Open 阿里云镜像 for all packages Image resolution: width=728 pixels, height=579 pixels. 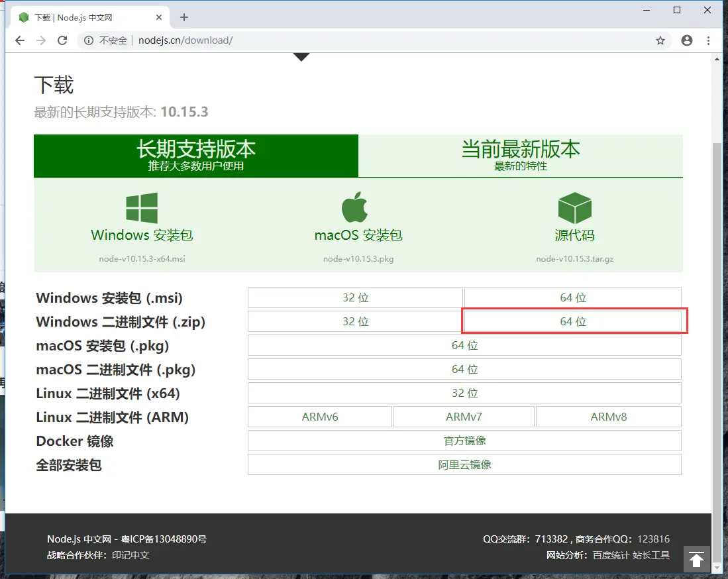click(x=465, y=465)
